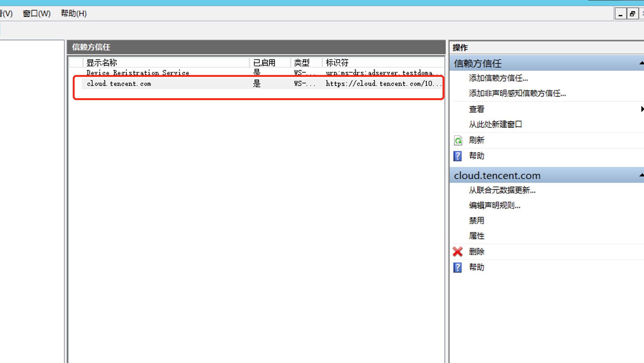The image size is (644, 363).
Task: Click the red X delete icon
Action: point(458,252)
